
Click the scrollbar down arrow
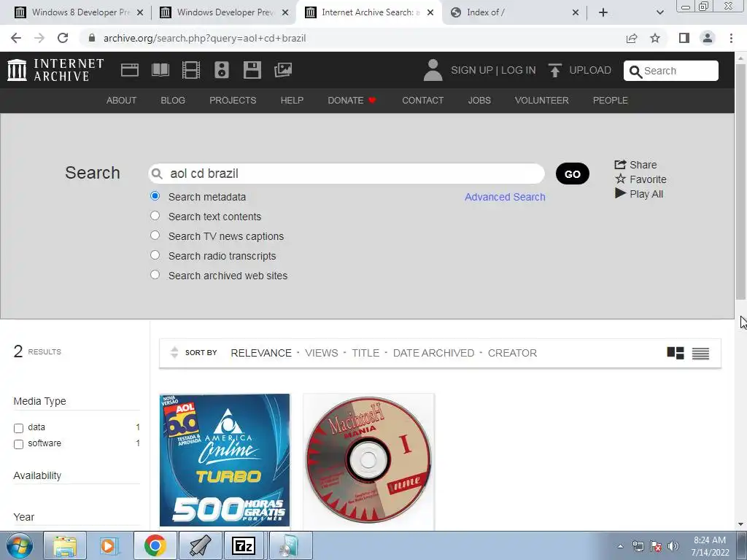click(x=740, y=524)
